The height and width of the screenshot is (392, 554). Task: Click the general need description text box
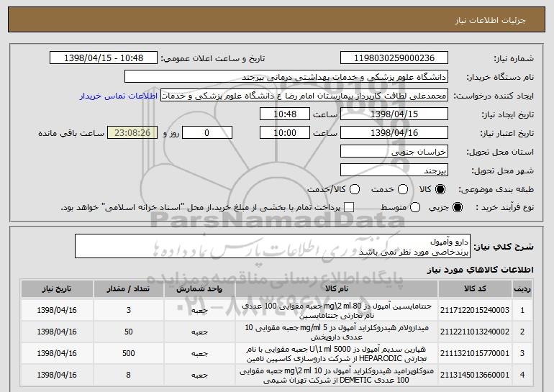[x=273, y=246]
